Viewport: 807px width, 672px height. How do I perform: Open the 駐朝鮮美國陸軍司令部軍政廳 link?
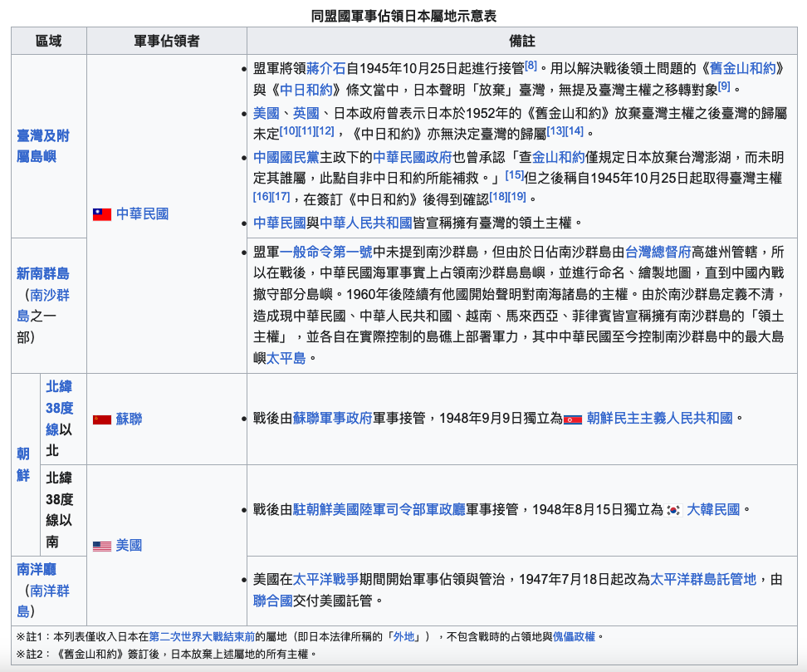(x=379, y=510)
